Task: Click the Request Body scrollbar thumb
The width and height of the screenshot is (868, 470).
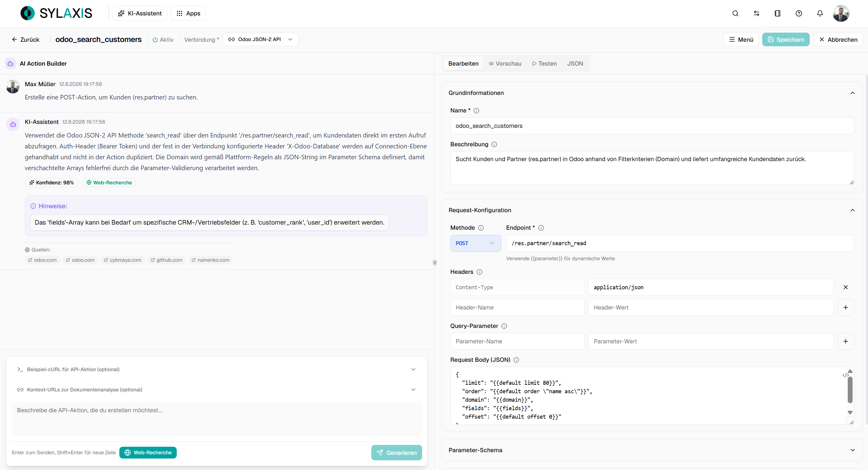Action: pos(850,390)
